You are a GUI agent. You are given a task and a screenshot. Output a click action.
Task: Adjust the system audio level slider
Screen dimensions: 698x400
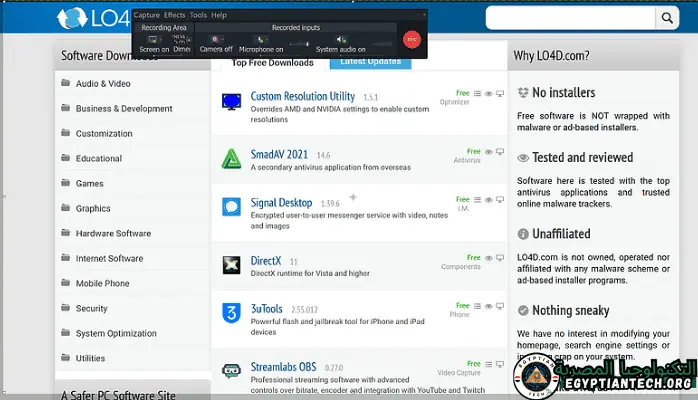coord(382,44)
